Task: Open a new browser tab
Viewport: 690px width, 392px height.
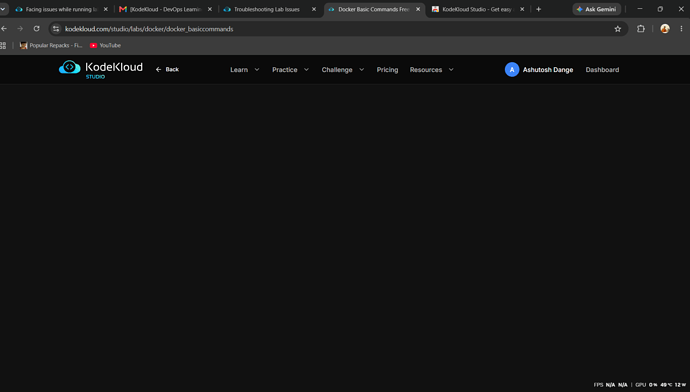Action: click(x=539, y=9)
